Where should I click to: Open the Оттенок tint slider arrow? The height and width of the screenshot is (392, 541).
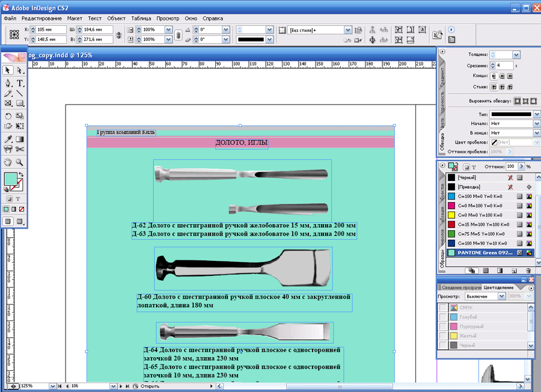(521, 167)
